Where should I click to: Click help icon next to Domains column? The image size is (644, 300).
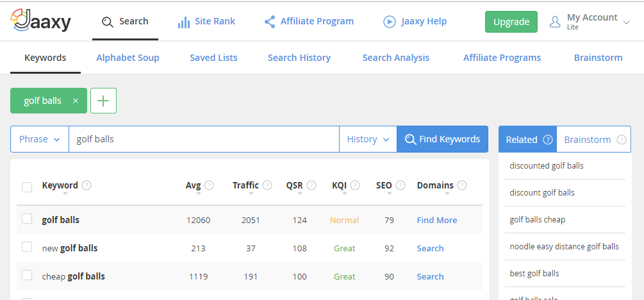click(462, 185)
